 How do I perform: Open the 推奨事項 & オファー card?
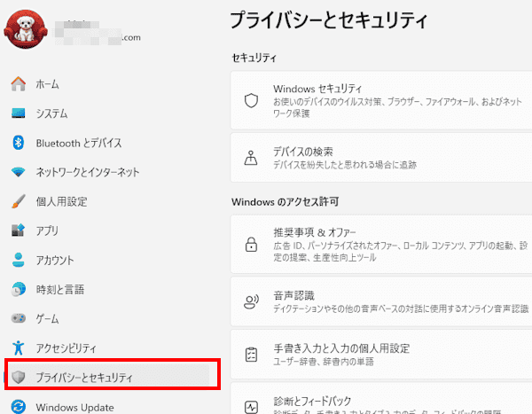(381, 244)
